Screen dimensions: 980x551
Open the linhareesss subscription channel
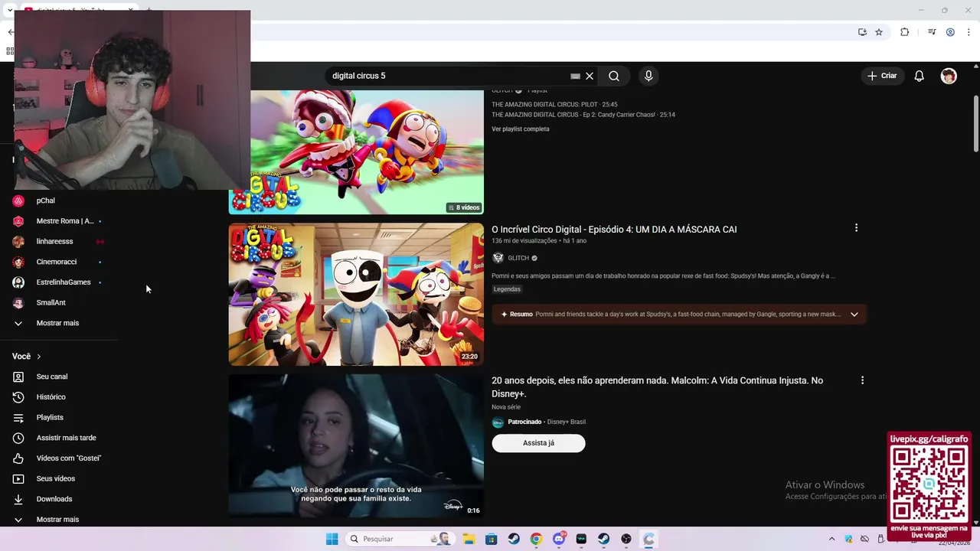point(54,241)
